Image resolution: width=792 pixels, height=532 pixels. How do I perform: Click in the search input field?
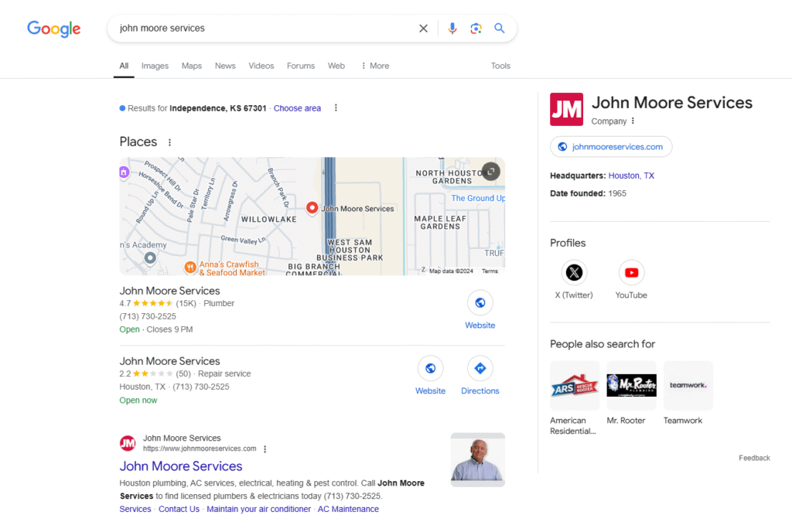tap(265, 29)
